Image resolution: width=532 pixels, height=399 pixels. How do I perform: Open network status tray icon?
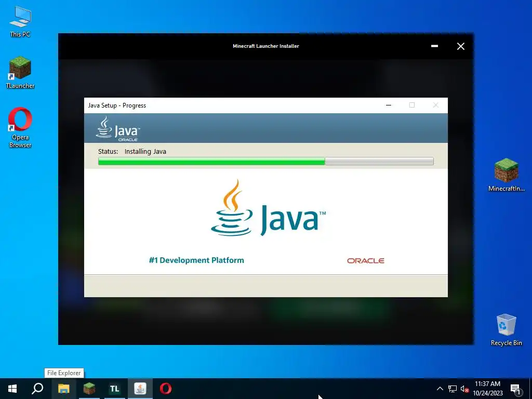(x=453, y=389)
